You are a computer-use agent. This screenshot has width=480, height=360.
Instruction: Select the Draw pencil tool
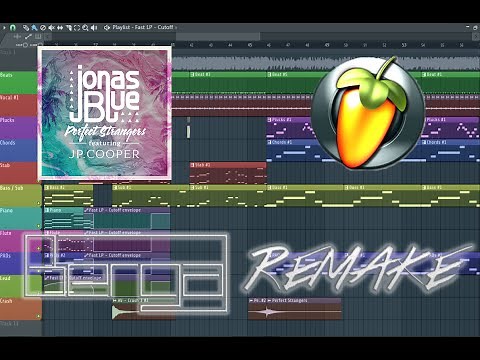point(26,27)
